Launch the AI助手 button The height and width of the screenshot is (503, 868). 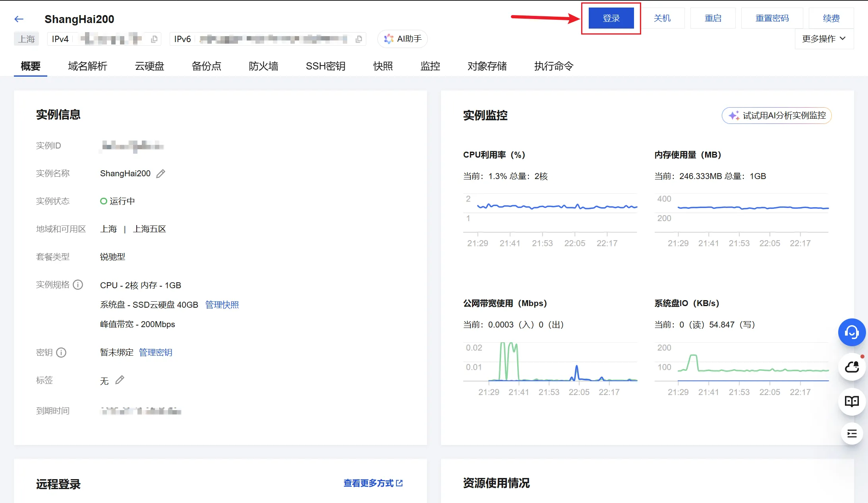tap(402, 39)
